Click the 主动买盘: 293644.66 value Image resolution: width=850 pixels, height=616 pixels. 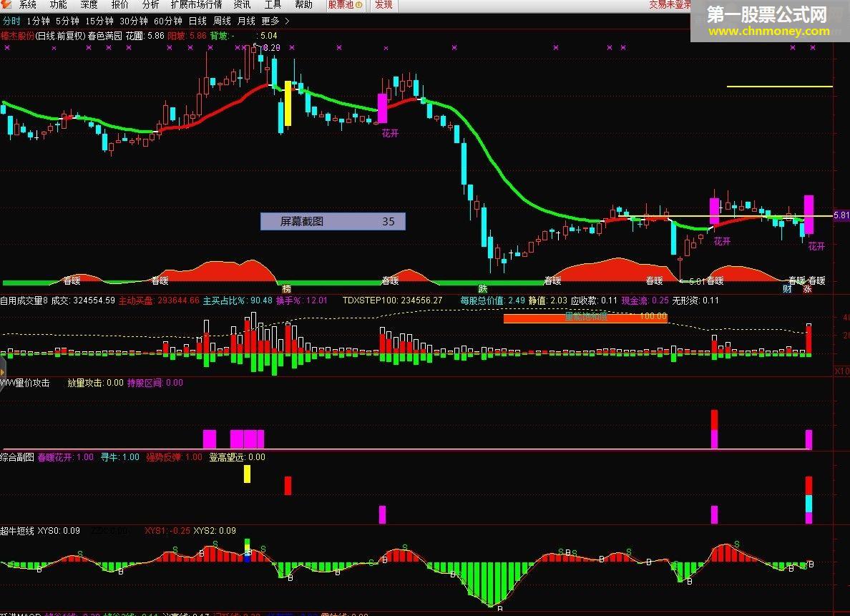(159, 300)
